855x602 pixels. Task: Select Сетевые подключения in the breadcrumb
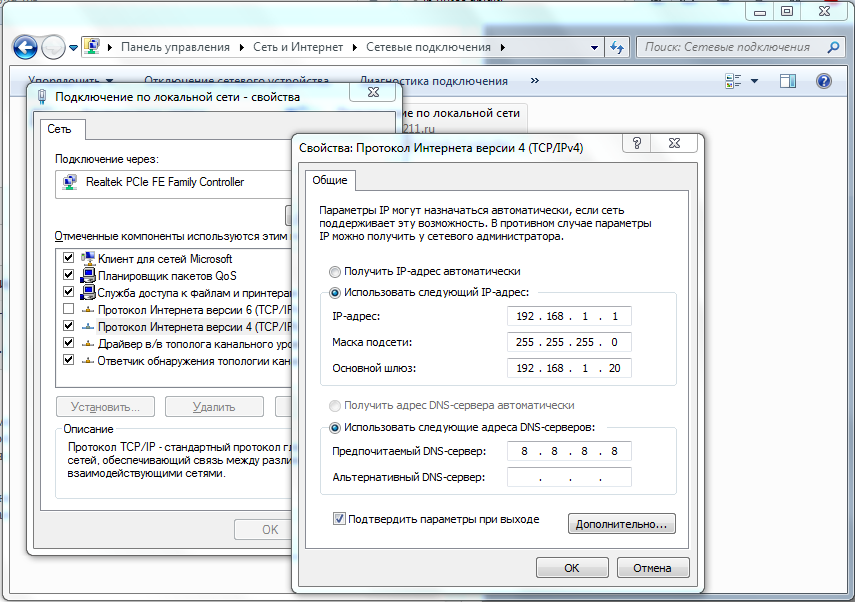coord(428,47)
